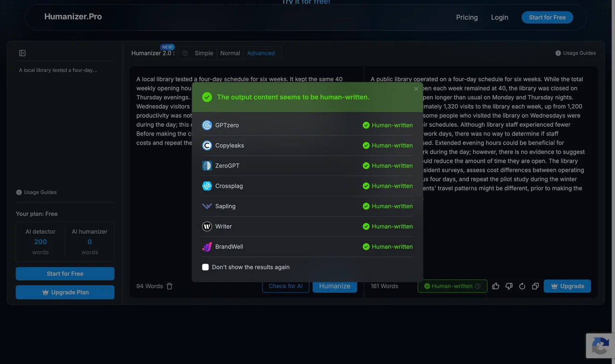Click the Humanizer 2.0 help question icon

point(185,53)
